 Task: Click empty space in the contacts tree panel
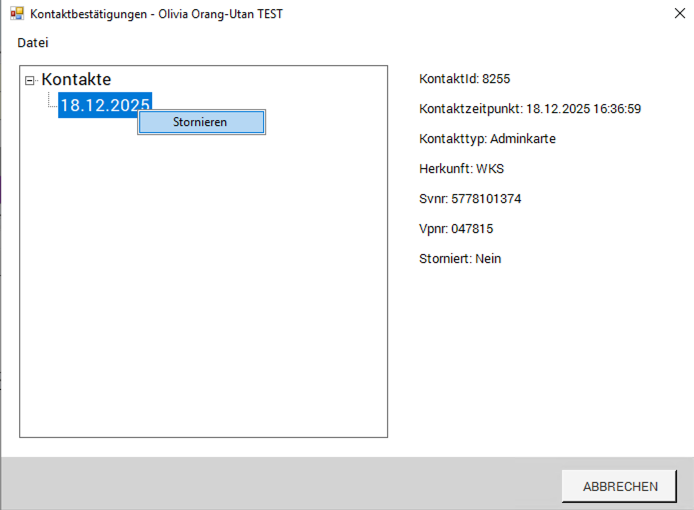click(x=200, y=300)
